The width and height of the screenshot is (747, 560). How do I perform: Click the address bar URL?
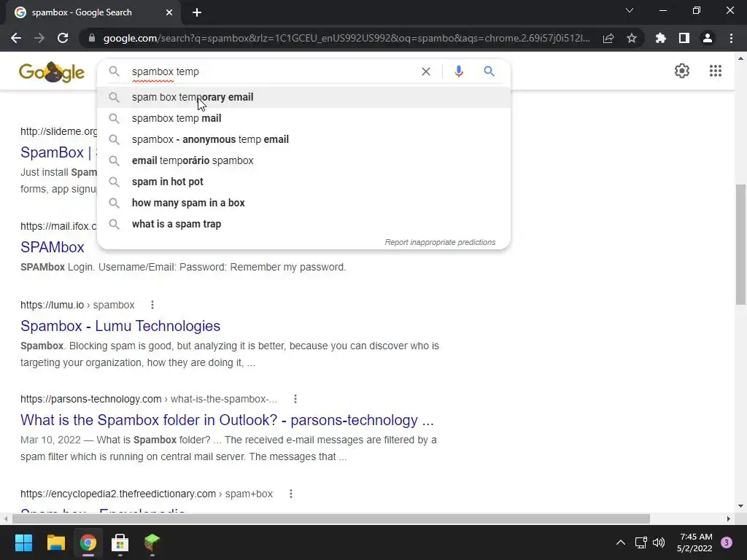(347, 38)
